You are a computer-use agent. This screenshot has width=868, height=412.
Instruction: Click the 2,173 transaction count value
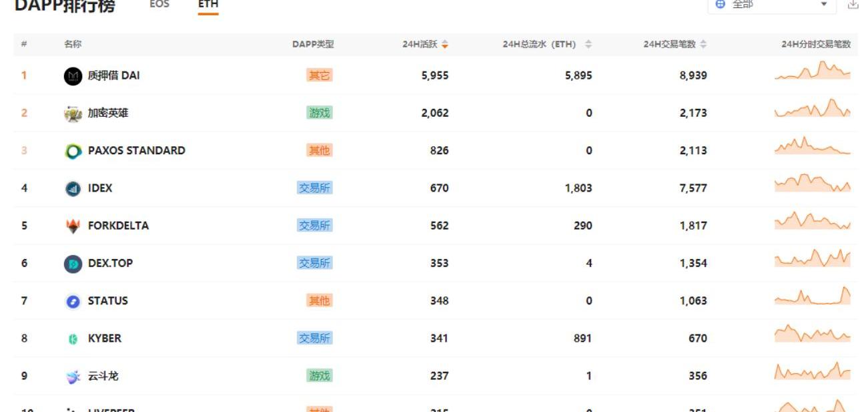(x=693, y=113)
